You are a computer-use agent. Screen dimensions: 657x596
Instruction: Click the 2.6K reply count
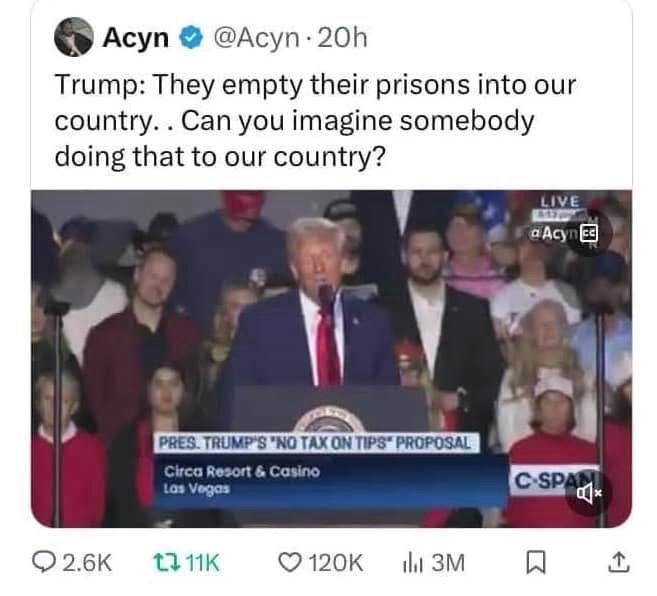pos(87,562)
